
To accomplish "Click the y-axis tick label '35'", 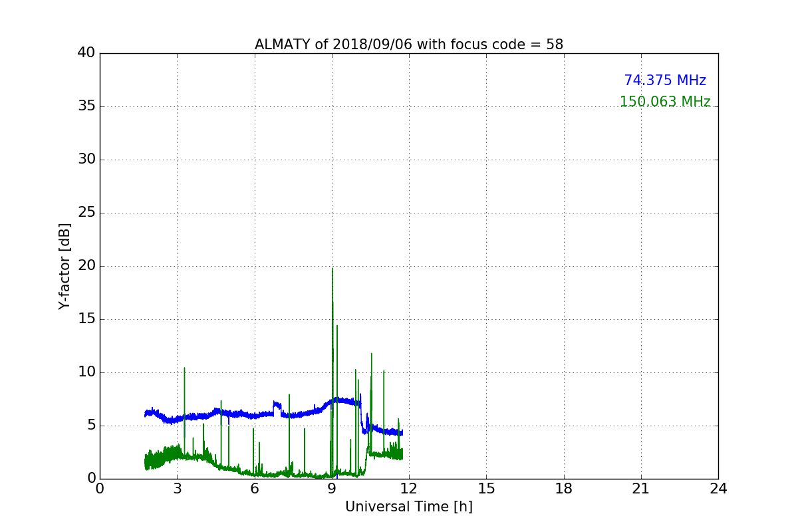I will tap(86, 106).
